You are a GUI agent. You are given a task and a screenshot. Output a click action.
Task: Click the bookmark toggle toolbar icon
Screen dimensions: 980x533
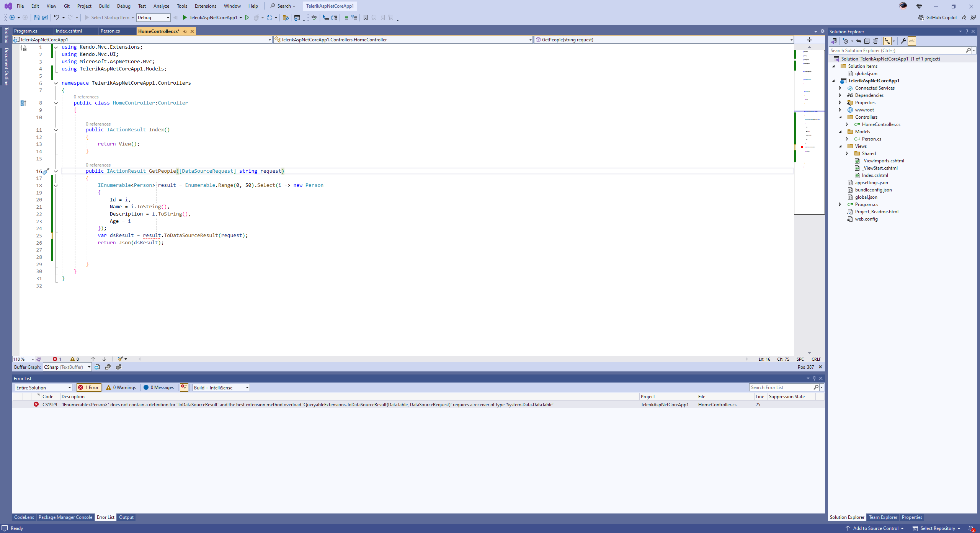pos(366,18)
